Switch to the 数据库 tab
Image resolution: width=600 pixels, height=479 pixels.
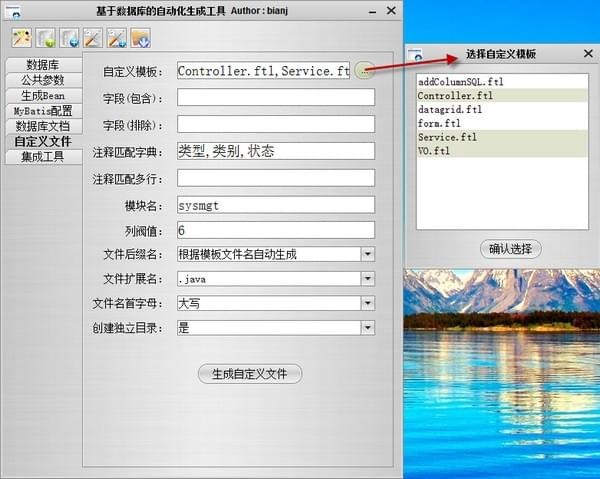click(43, 65)
